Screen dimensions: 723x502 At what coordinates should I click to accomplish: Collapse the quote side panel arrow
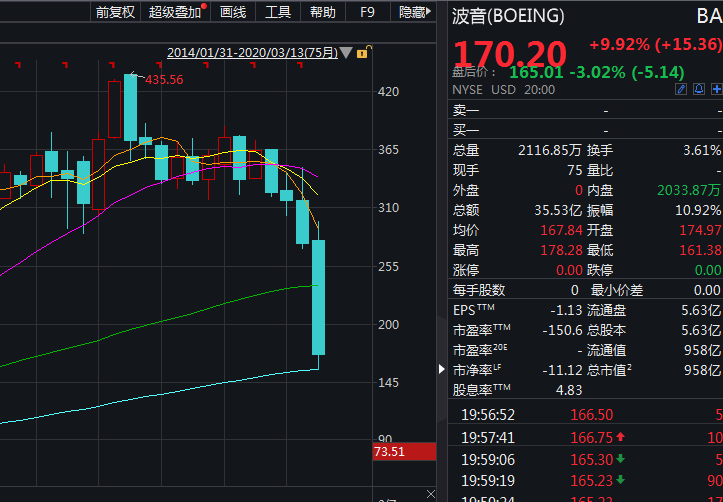[442, 369]
